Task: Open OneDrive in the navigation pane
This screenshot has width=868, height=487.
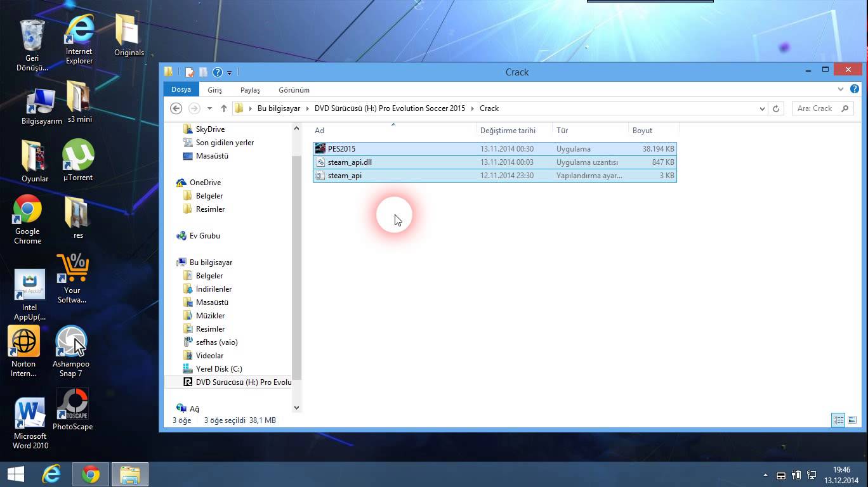Action: click(x=205, y=183)
